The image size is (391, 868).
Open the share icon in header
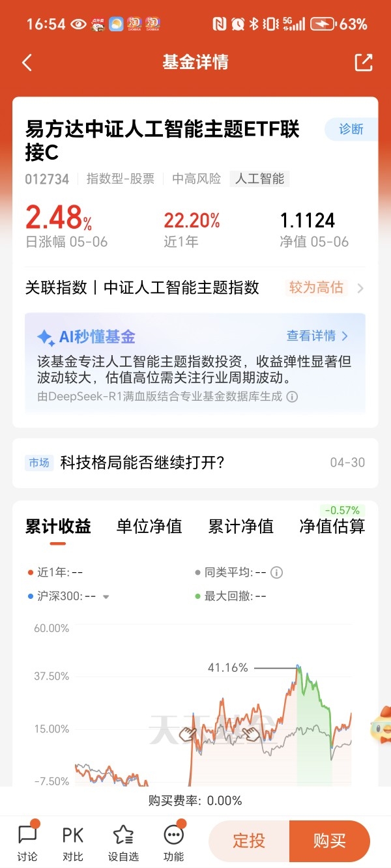tap(363, 63)
